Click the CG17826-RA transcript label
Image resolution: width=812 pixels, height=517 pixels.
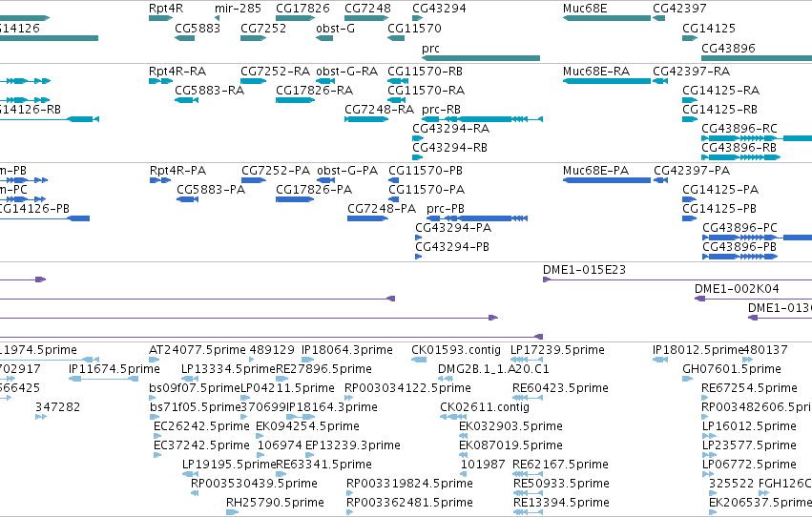tap(314, 90)
